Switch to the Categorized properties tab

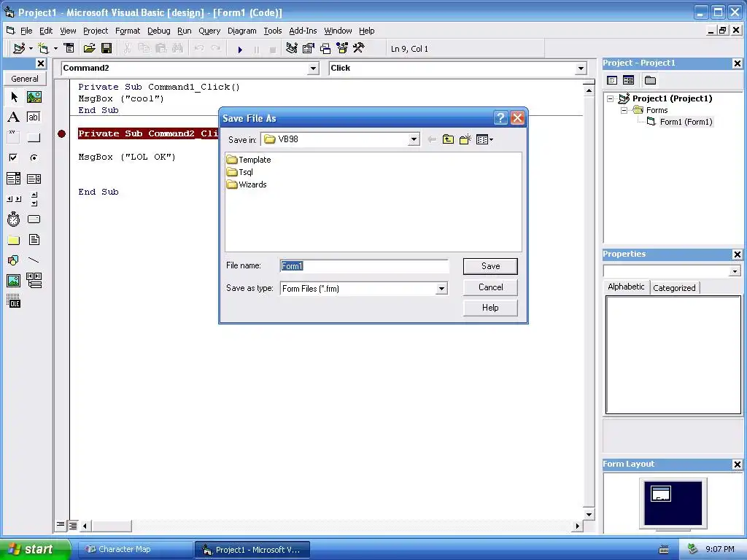(x=674, y=287)
